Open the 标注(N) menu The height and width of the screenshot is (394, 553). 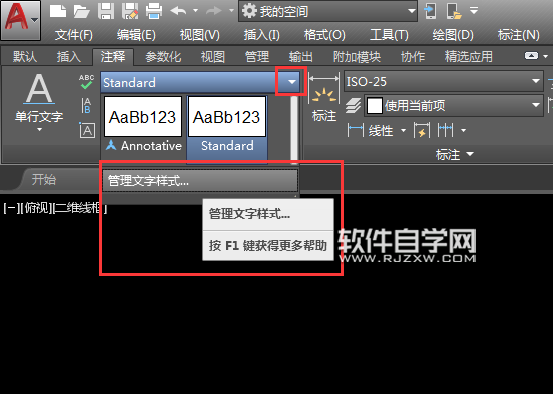tap(518, 35)
